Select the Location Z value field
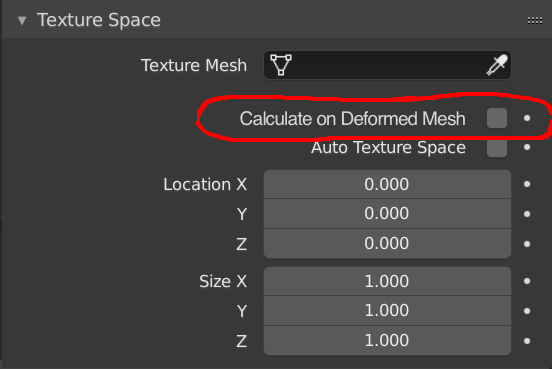Screen dimensions: 552x369 point(387,244)
